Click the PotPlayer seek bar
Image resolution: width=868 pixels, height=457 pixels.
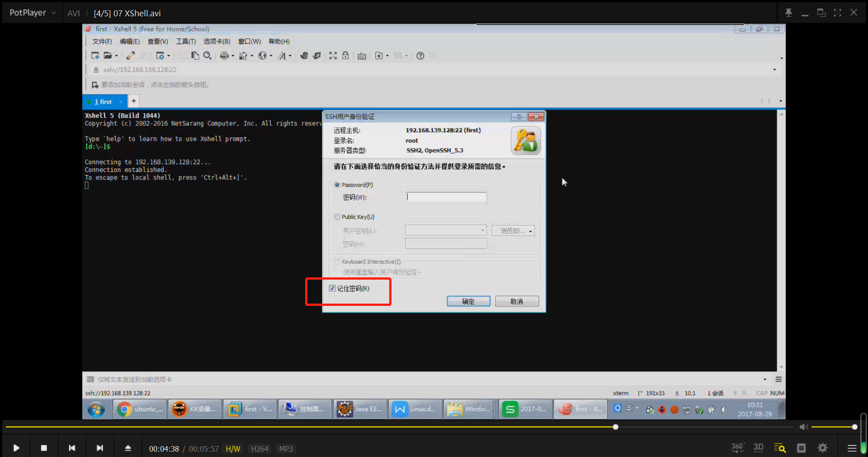(399, 427)
